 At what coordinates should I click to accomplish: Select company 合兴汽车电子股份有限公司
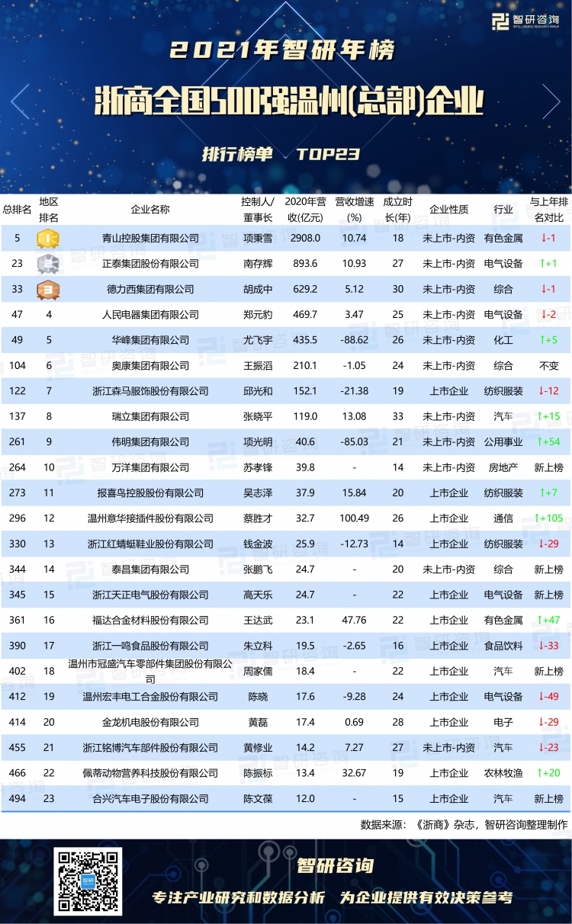click(150, 799)
